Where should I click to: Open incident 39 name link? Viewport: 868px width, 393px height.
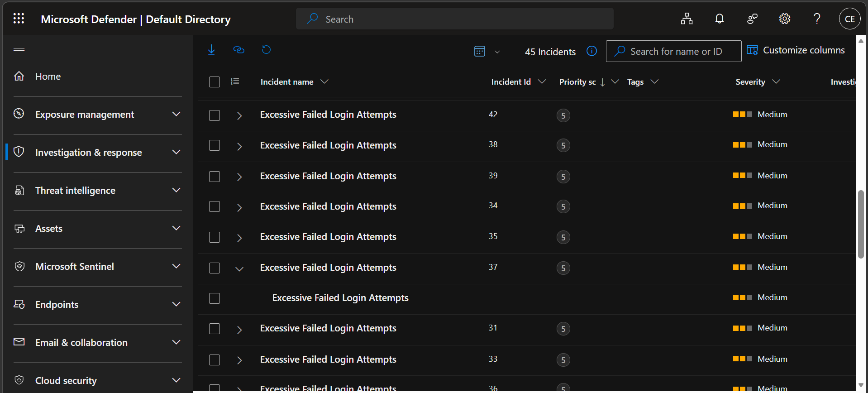328,176
